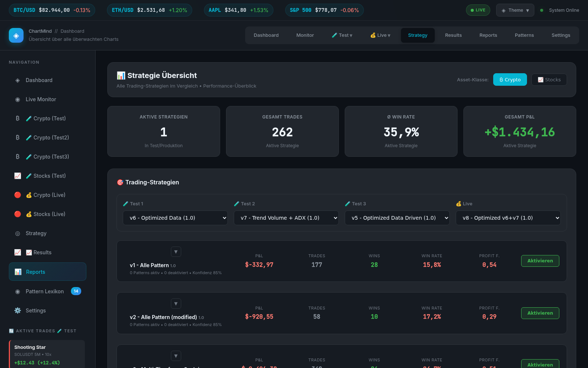Switch to Monitor tab
The height and width of the screenshot is (368, 588).
pyautogui.click(x=305, y=35)
